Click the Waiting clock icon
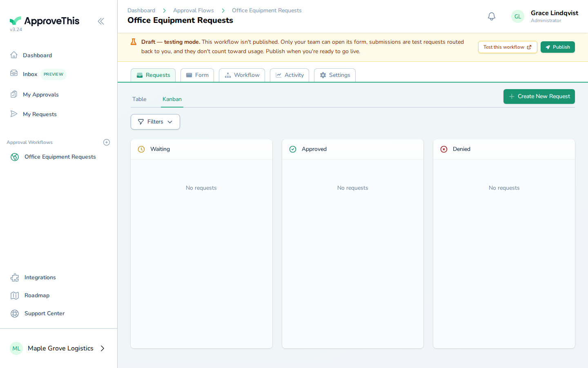This screenshot has height=368, width=588. coord(141,149)
